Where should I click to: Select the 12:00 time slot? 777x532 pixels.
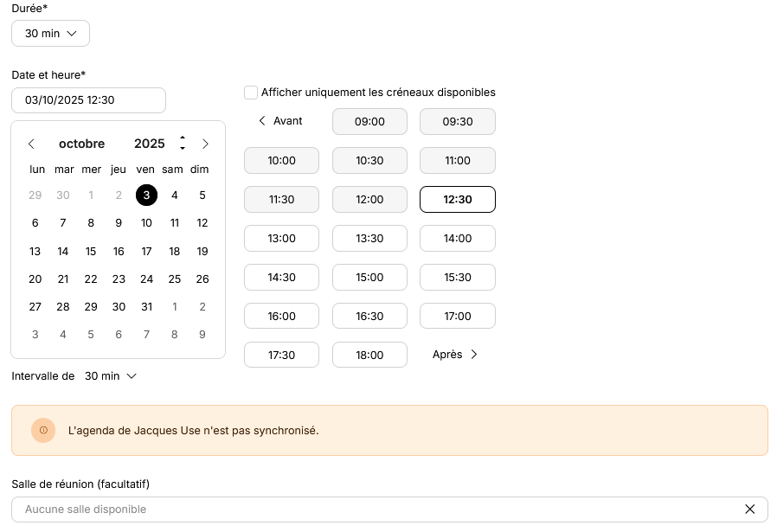coord(369,200)
